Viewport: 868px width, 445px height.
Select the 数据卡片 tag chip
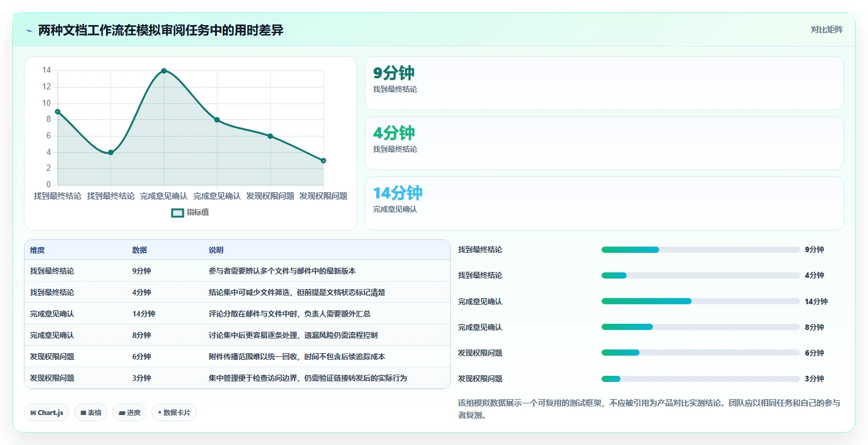(174, 413)
